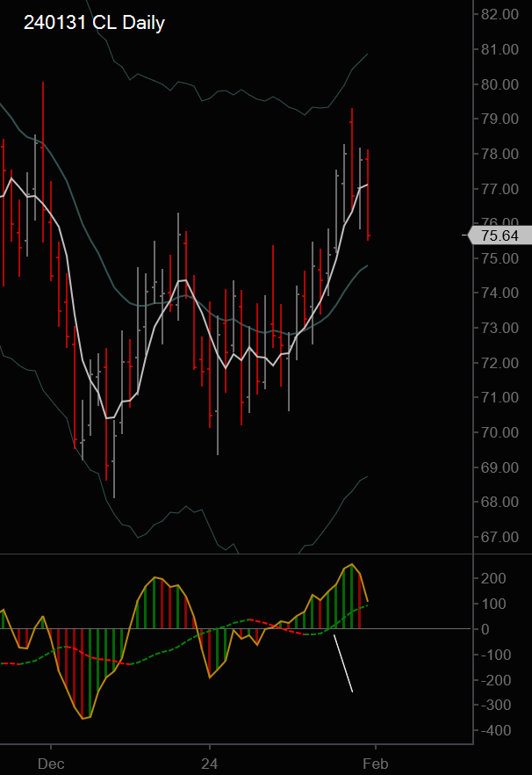532x775 pixels.
Task: Click the 79.00 price axis label
Action: click(x=500, y=120)
